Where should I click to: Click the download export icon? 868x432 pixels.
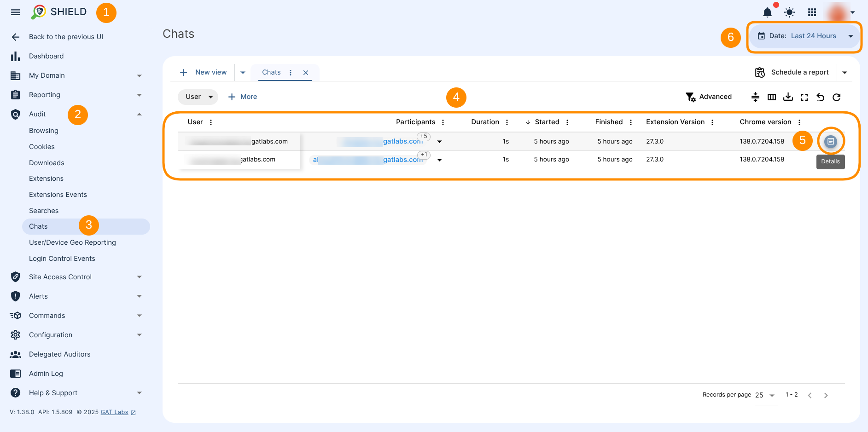[x=788, y=97]
